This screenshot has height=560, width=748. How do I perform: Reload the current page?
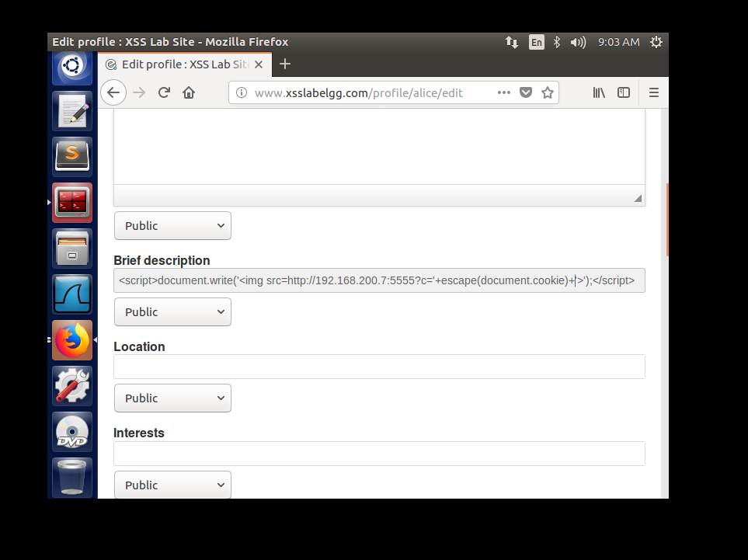click(164, 92)
